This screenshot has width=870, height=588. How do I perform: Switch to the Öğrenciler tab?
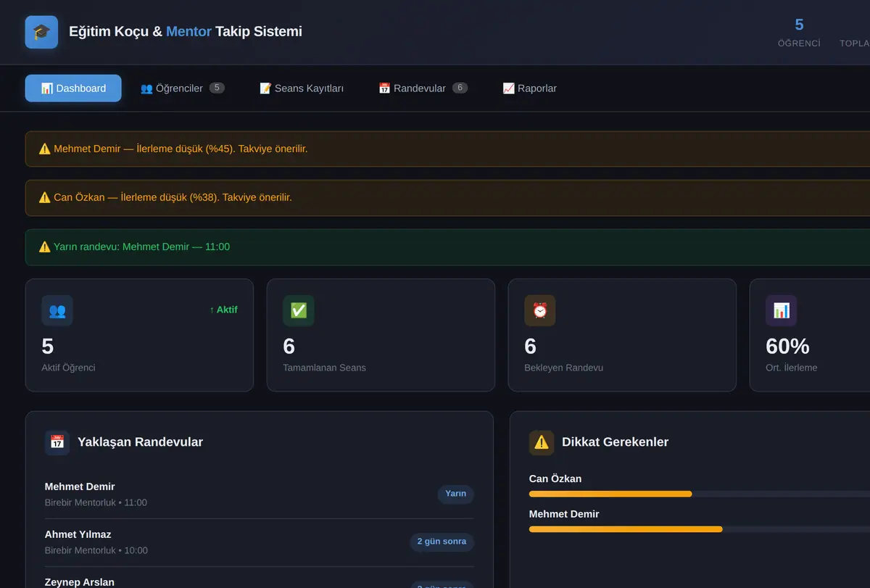(x=183, y=88)
